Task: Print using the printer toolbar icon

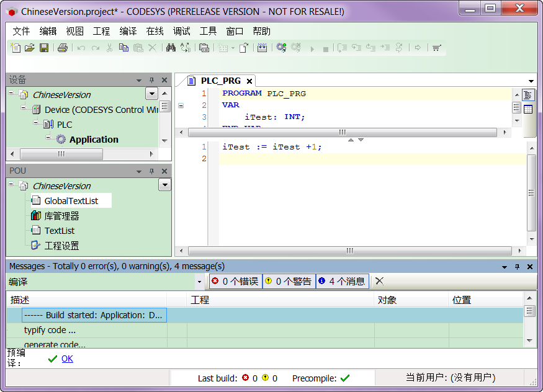Action: coord(63,48)
